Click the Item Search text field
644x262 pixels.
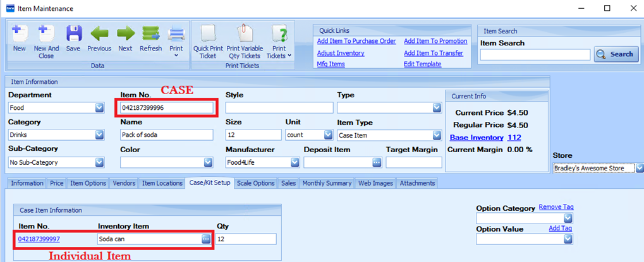click(535, 55)
